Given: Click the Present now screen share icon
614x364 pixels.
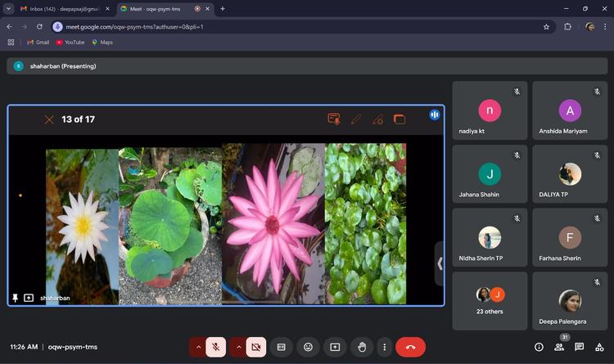Looking at the screenshot, I should click(335, 347).
